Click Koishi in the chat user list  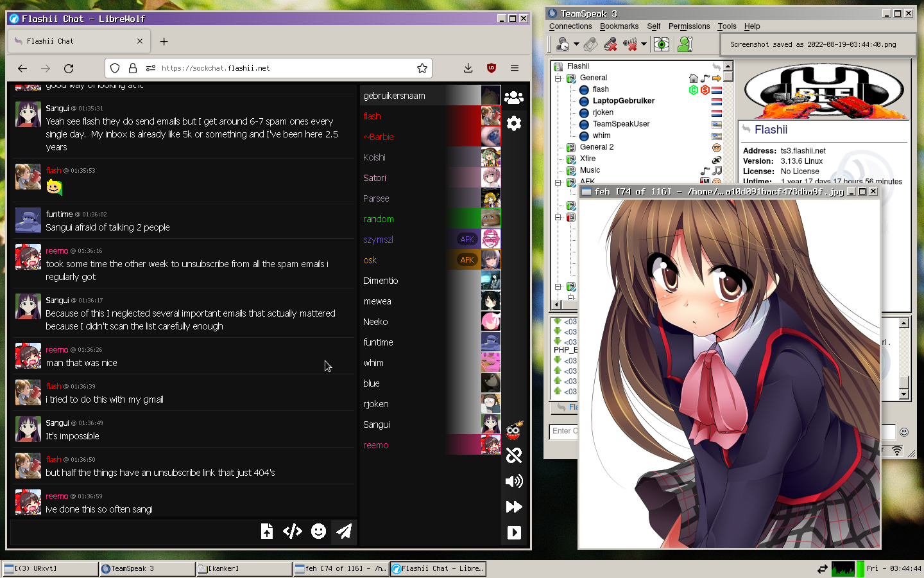[x=430, y=157]
